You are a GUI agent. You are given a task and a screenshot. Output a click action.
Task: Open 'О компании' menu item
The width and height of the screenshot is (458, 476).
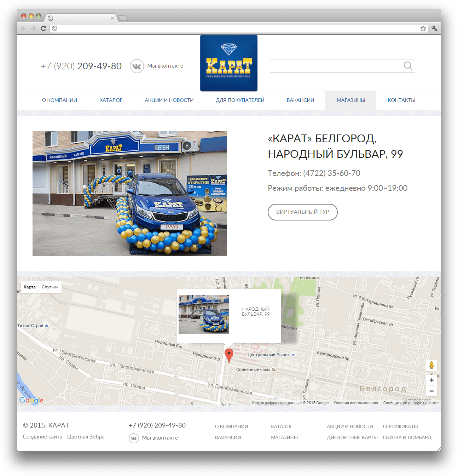tap(59, 100)
